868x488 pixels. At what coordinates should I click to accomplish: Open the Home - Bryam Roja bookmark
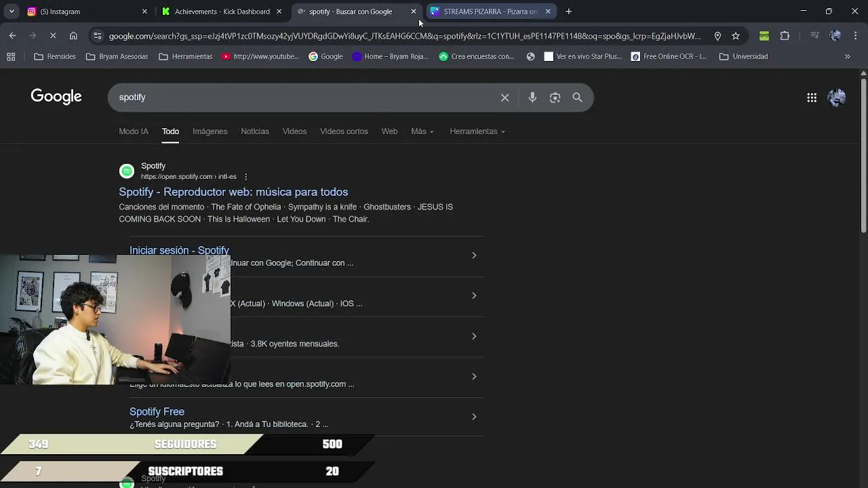tap(390, 56)
